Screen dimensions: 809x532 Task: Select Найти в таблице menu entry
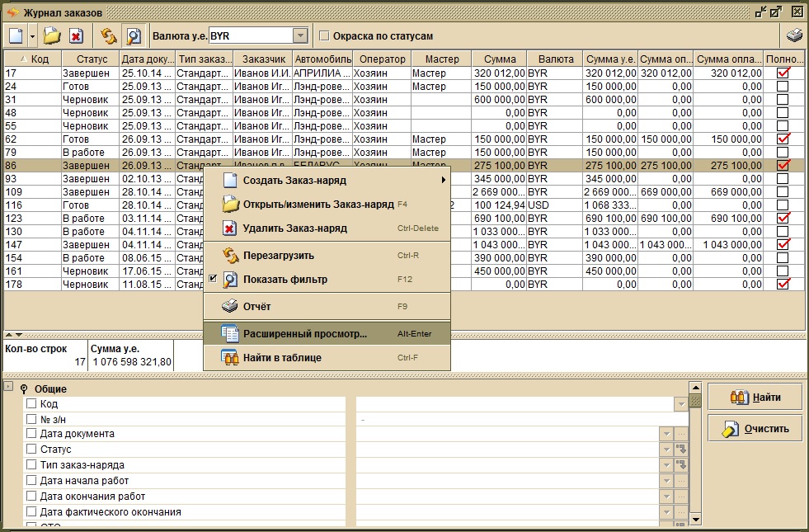tap(327, 358)
